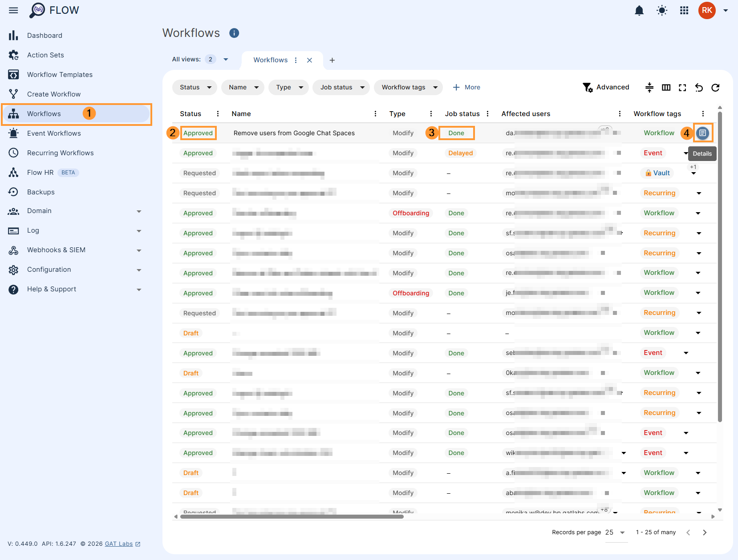Toggle fullscreen table view
The height and width of the screenshot is (560, 738).
coord(682,88)
